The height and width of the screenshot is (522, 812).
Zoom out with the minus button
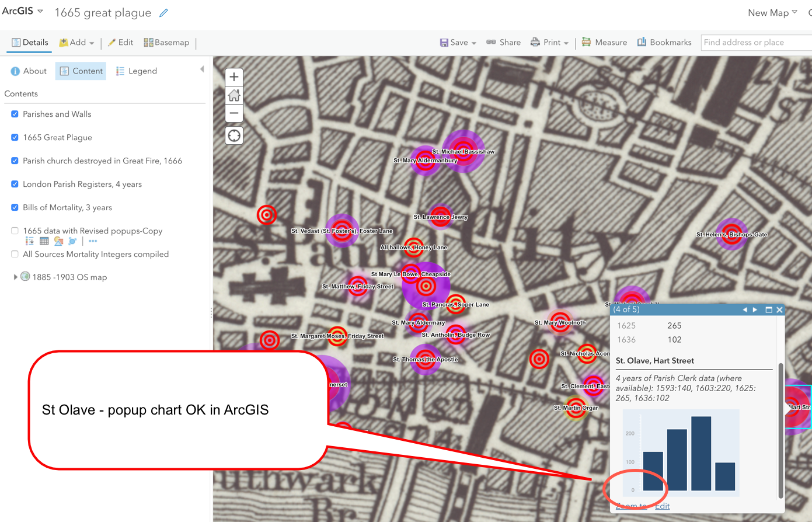click(x=234, y=113)
